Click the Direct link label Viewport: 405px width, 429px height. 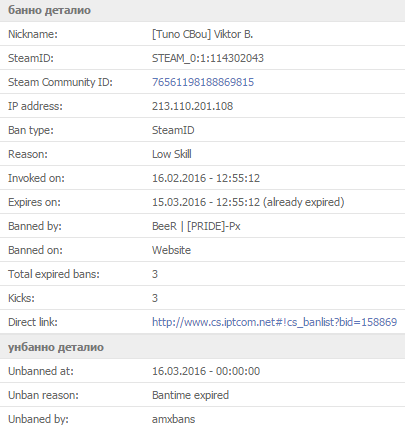(x=33, y=322)
